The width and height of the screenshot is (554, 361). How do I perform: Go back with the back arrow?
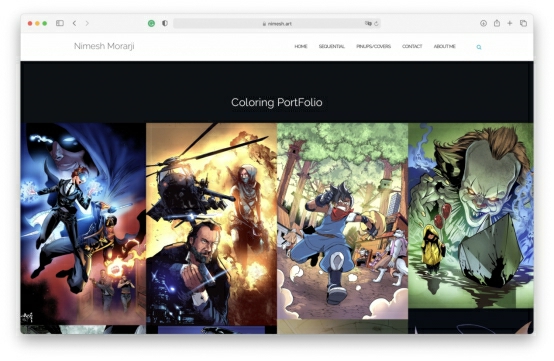tap(74, 23)
